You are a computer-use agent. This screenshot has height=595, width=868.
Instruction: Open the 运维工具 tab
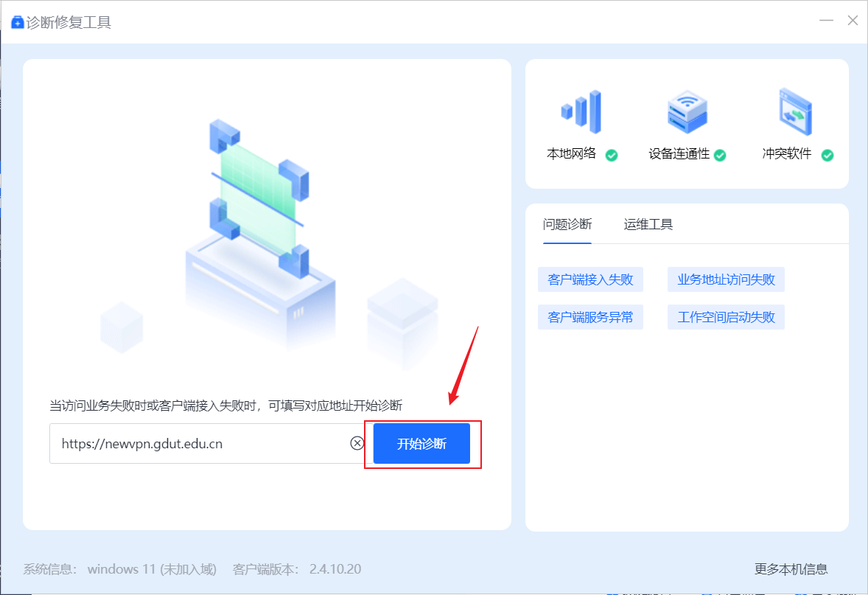tap(648, 224)
